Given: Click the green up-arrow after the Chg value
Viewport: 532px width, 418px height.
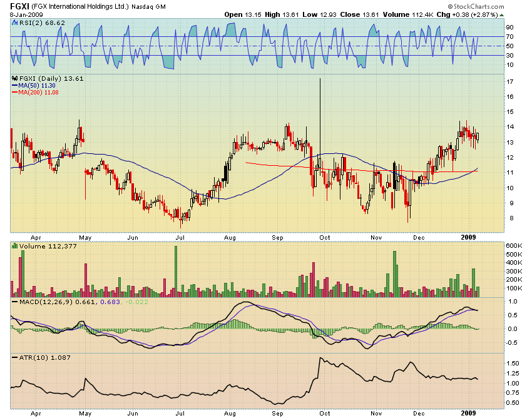Looking at the screenshot, I should click(x=502, y=15).
